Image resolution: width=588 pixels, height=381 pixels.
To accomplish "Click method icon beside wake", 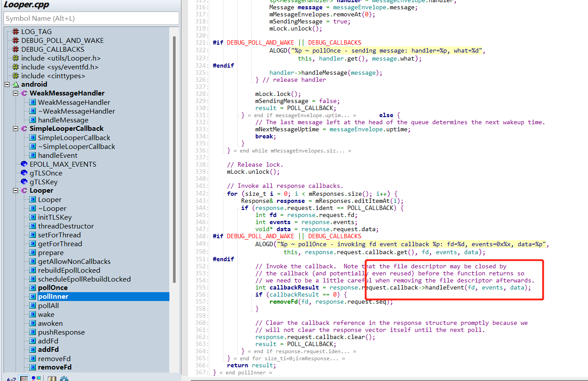I will point(32,314).
